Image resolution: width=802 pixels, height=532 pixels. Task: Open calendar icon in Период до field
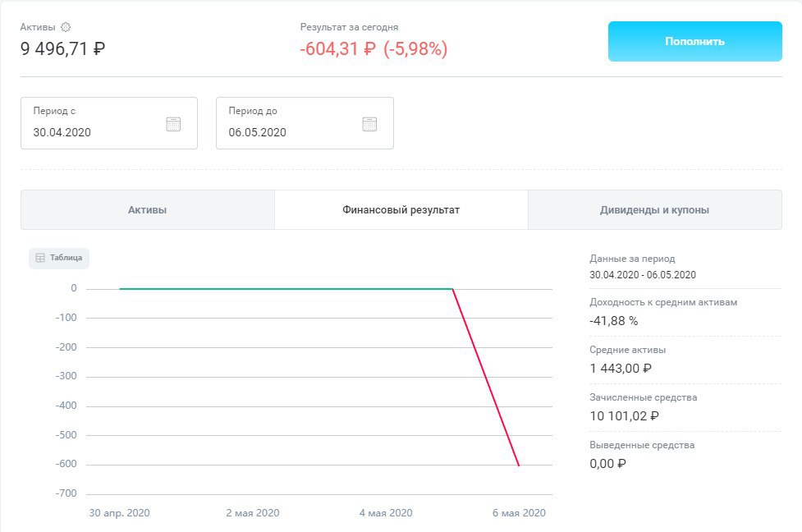point(369,124)
